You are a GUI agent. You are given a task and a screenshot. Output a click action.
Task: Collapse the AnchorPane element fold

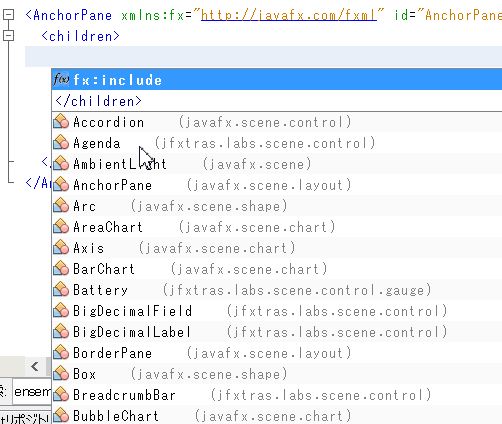(x=8, y=15)
